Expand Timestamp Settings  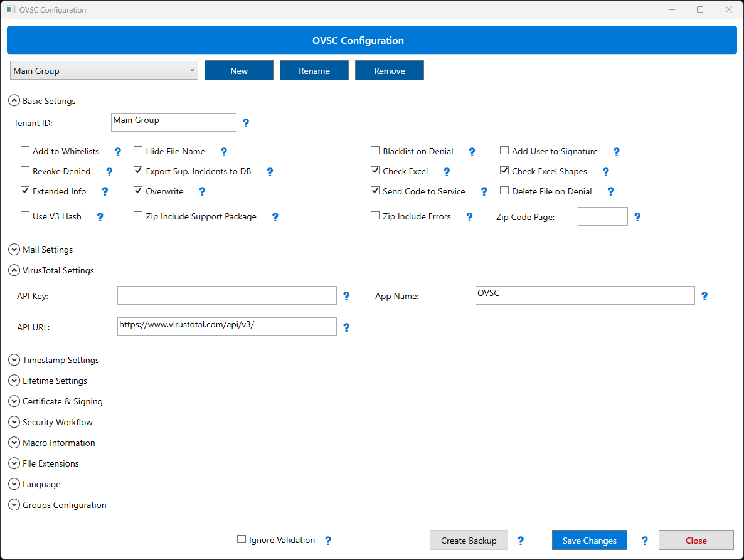point(14,360)
